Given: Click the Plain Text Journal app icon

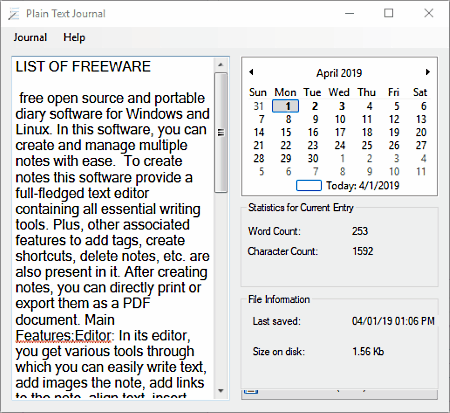Looking at the screenshot, I should pos(14,14).
